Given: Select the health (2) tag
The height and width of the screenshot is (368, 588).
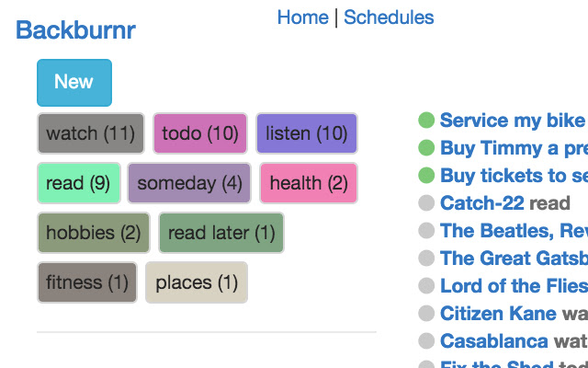Looking at the screenshot, I should click(x=309, y=183).
